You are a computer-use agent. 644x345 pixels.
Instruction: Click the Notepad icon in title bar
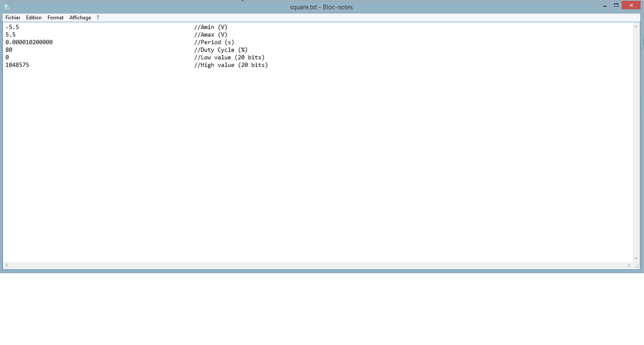pyautogui.click(x=7, y=7)
